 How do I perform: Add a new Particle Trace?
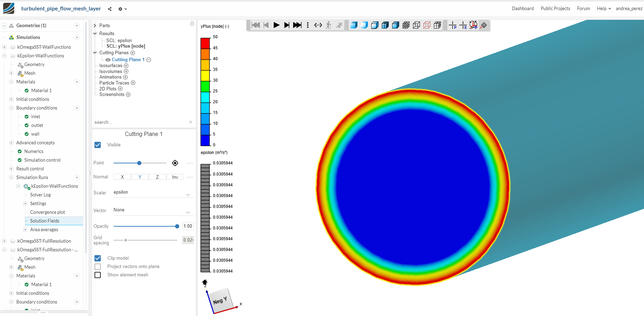click(x=133, y=83)
